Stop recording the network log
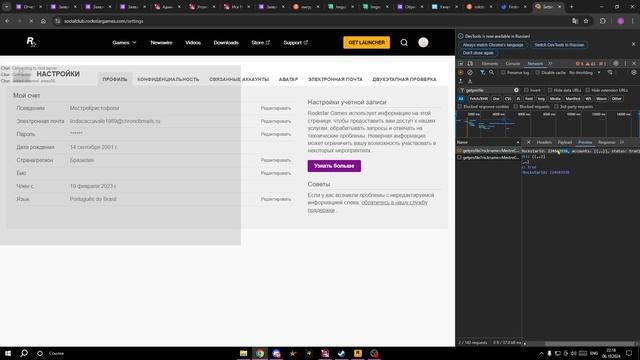 [461, 73]
